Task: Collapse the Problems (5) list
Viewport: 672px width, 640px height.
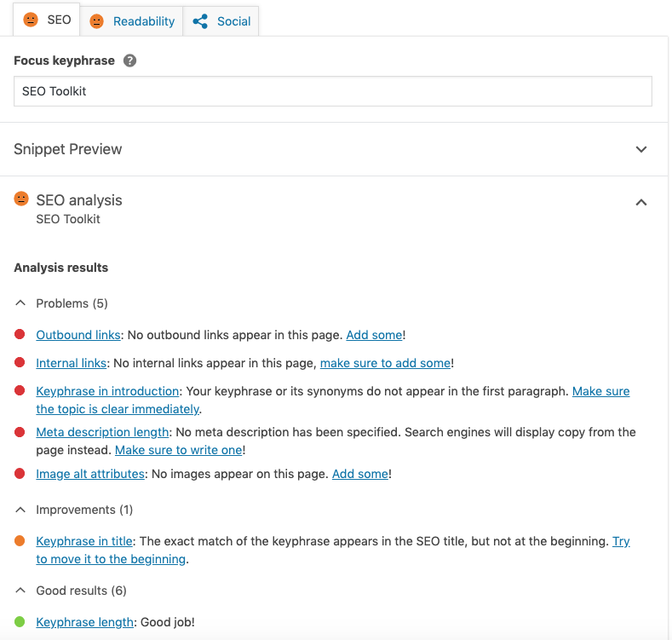Action: (20, 303)
